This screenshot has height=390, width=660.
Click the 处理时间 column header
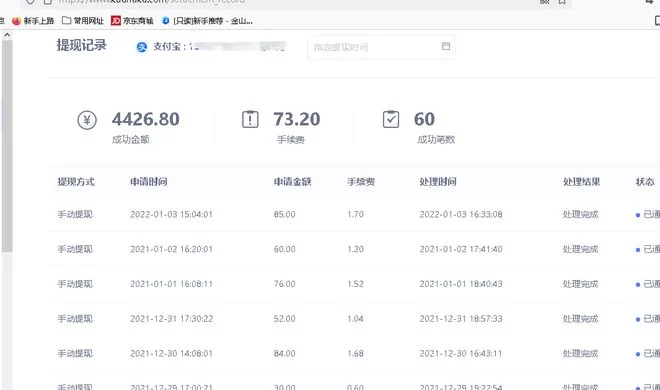(x=438, y=182)
